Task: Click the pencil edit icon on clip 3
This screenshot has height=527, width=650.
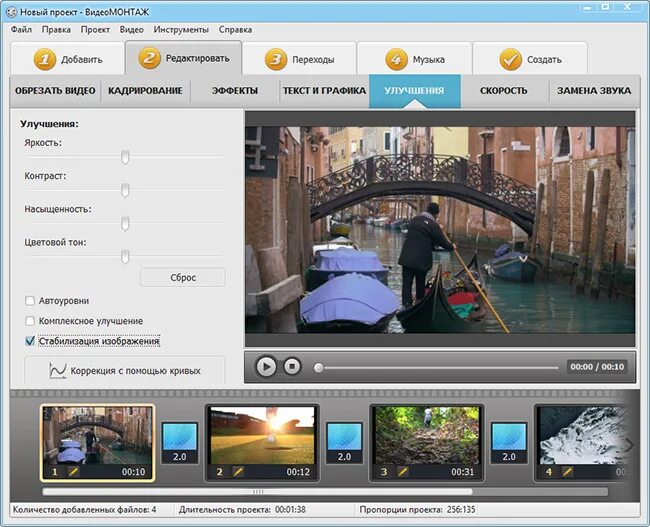Action: (x=403, y=471)
